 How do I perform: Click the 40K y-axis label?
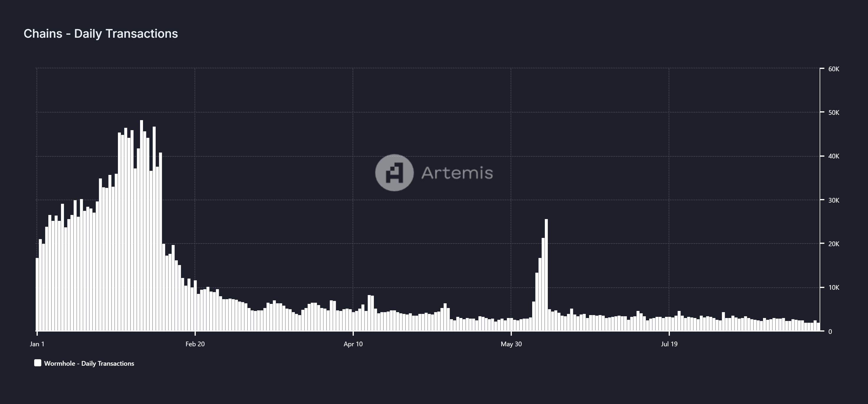[x=834, y=156]
